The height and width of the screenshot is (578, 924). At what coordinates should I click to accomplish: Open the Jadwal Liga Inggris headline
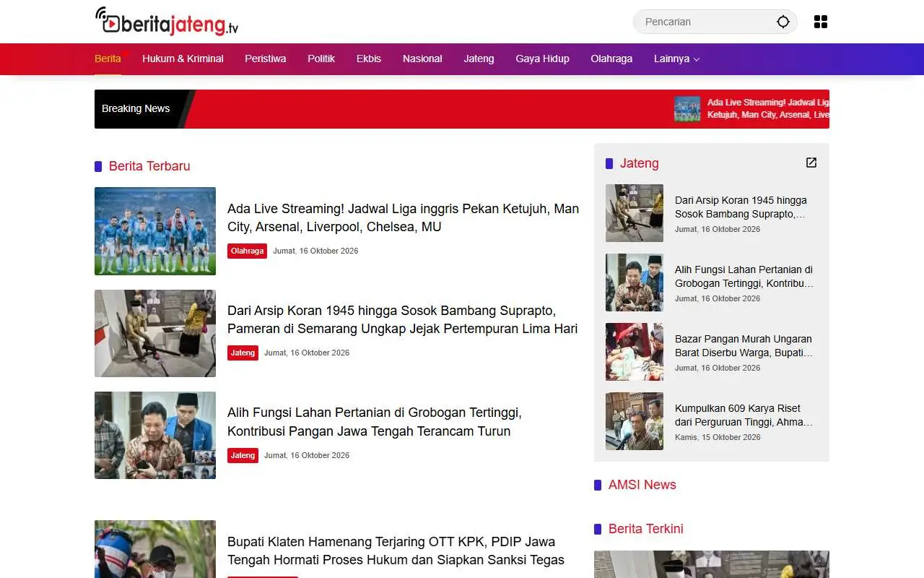click(x=403, y=217)
